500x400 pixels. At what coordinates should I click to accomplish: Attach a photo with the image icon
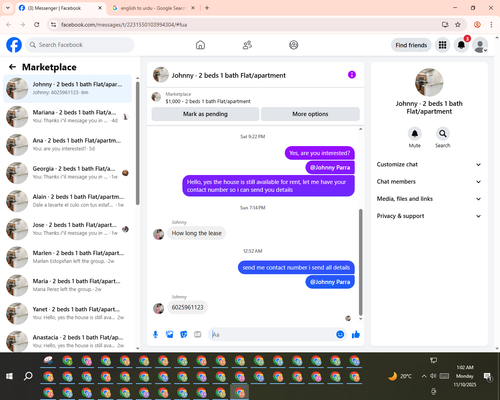pyautogui.click(x=170, y=334)
